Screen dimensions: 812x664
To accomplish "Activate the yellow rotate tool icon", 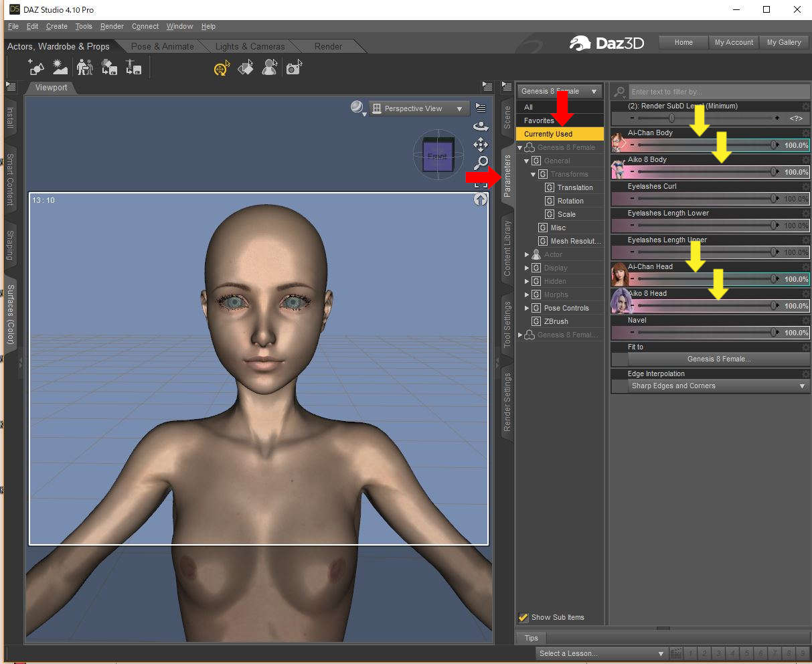I will tap(222, 68).
